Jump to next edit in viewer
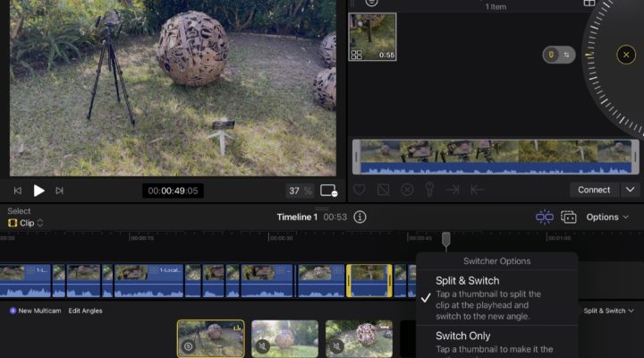Image resolution: width=644 pixels, height=358 pixels. point(60,191)
